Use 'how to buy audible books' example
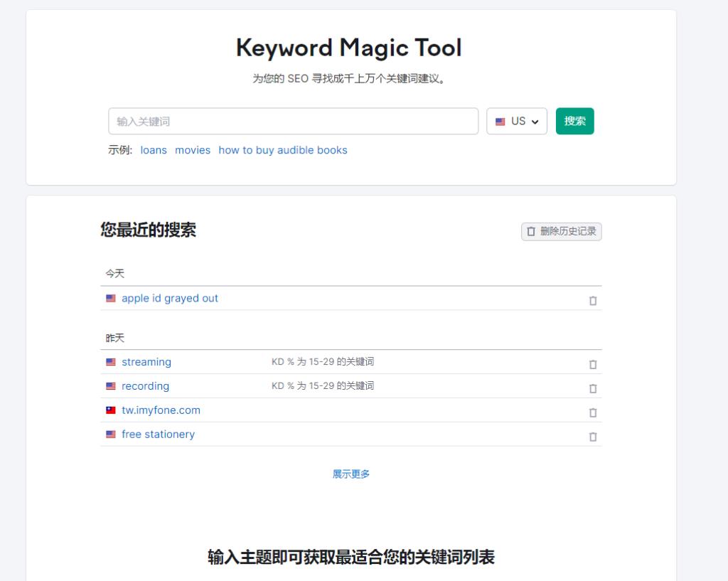 click(283, 150)
